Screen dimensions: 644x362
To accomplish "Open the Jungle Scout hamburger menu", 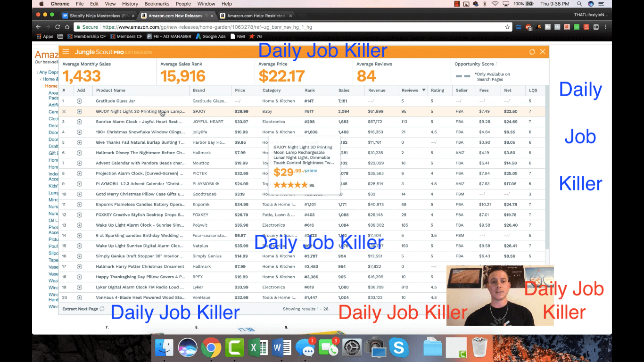I will pyautogui.click(x=66, y=52).
